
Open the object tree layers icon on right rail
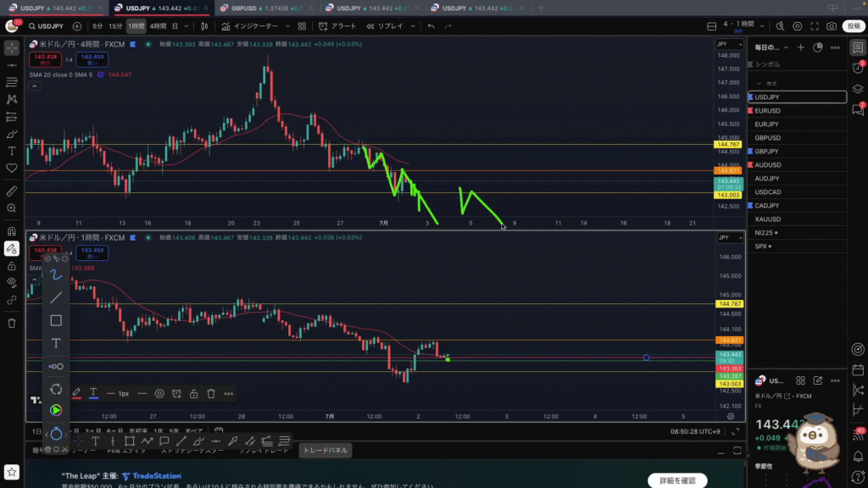pyautogui.click(x=858, y=89)
